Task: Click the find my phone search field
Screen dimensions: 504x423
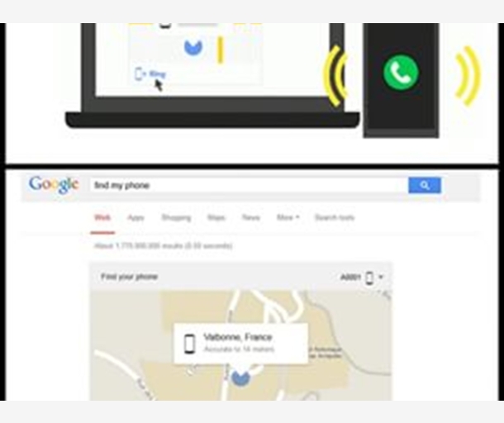Action: (x=249, y=185)
